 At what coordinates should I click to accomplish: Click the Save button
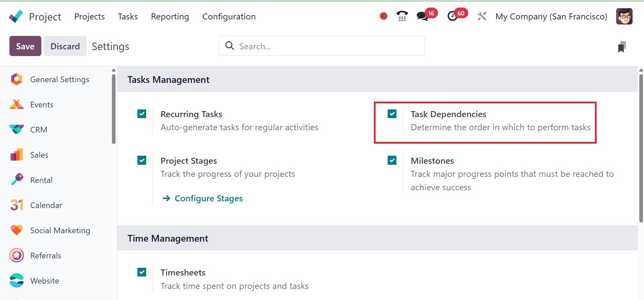tap(25, 46)
